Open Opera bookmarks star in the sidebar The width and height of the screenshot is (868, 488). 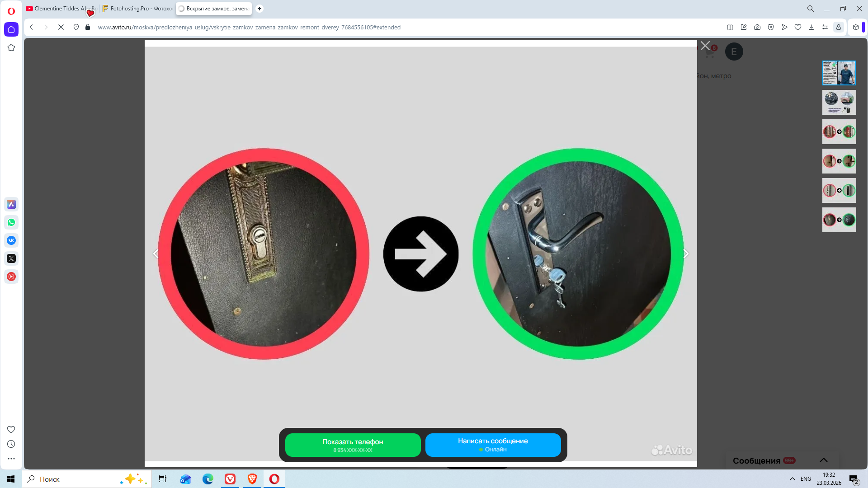11,47
